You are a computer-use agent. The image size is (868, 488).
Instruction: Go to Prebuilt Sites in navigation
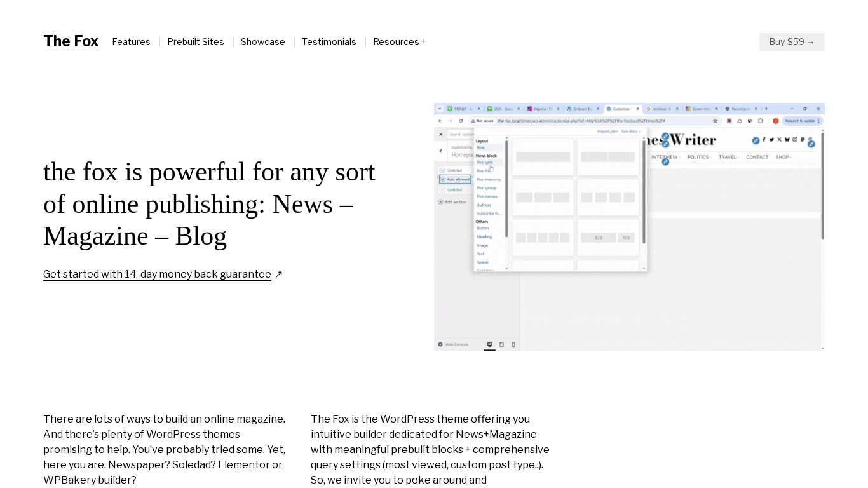coord(196,42)
